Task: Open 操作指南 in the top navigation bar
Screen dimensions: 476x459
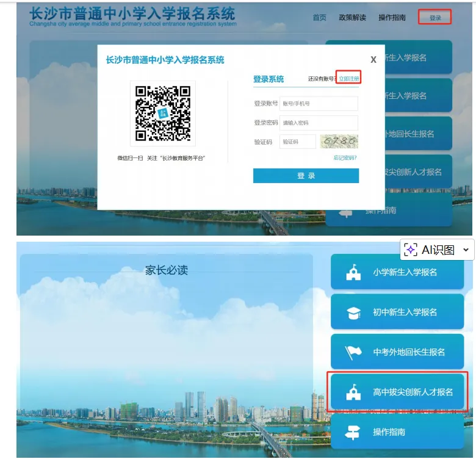Action: [392, 18]
